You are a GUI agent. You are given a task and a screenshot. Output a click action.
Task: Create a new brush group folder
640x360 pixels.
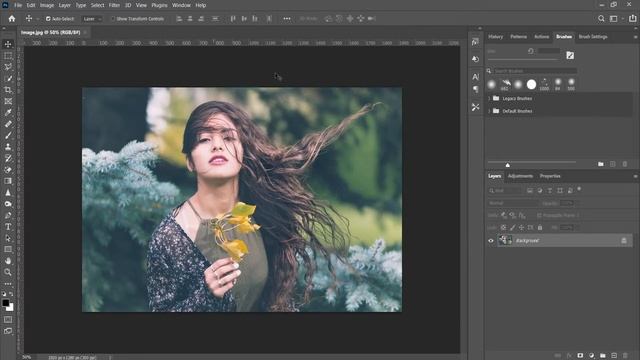pyautogui.click(x=601, y=164)
